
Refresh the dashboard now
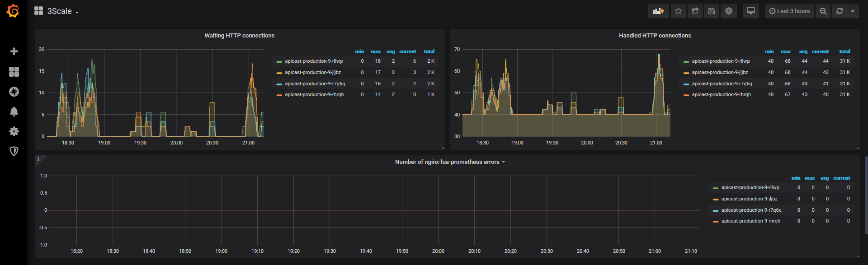pos(840,11)
